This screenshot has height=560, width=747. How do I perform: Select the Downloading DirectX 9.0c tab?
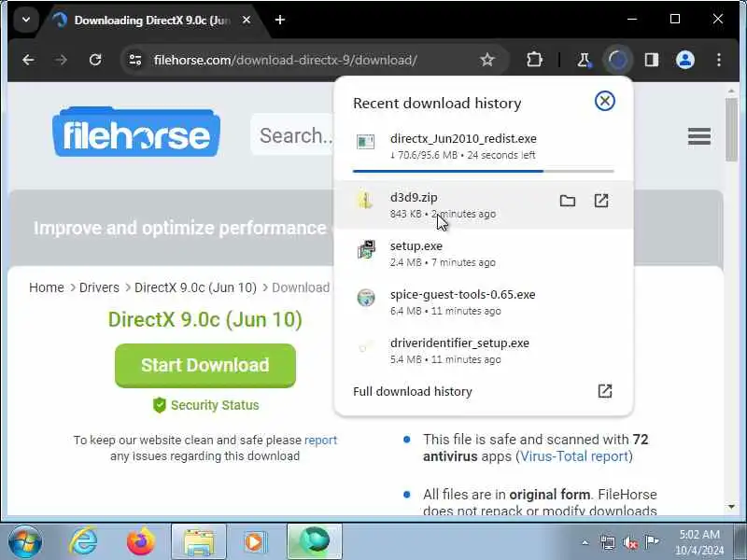click(x=151, y=21)
